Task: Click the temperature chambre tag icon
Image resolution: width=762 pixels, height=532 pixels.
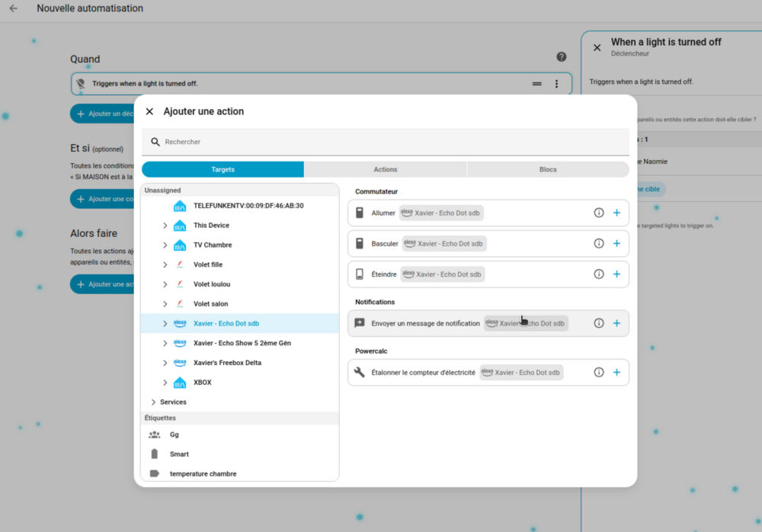Action: [155, 473]
